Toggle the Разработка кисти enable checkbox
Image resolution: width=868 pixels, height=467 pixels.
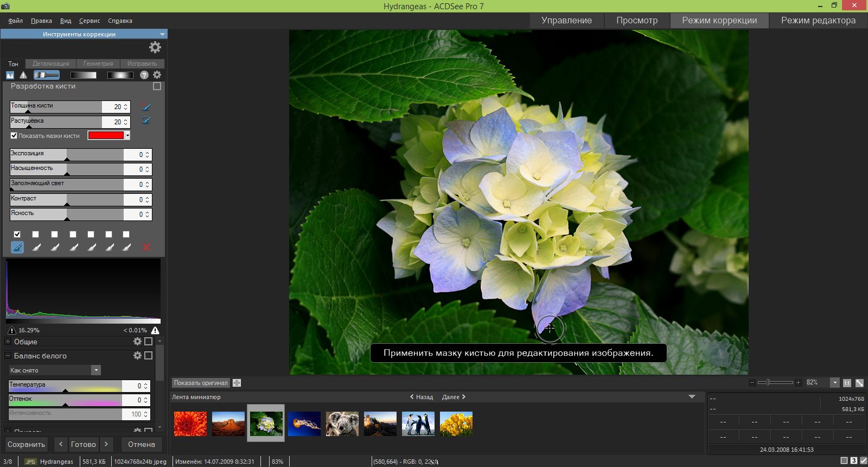click(x=157, y=86)
